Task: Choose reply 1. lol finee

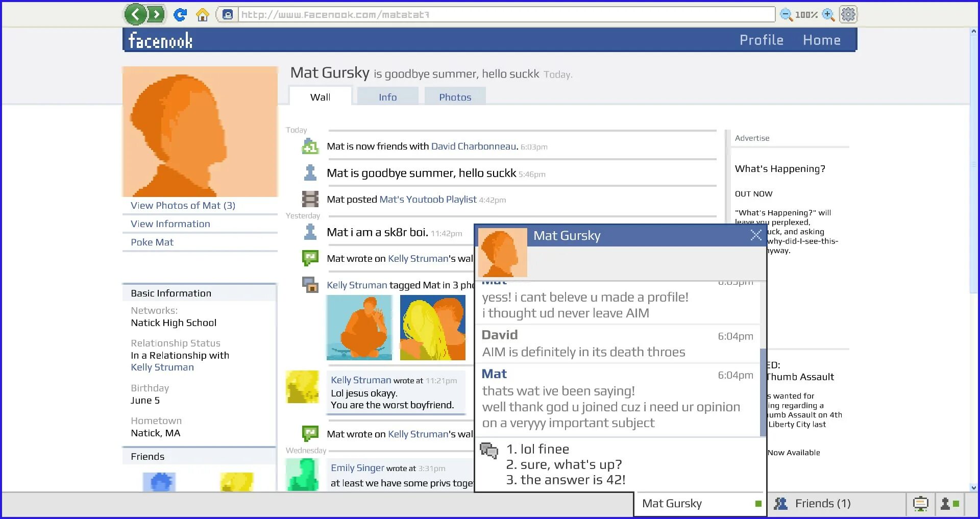Action: tap(537, 449)
